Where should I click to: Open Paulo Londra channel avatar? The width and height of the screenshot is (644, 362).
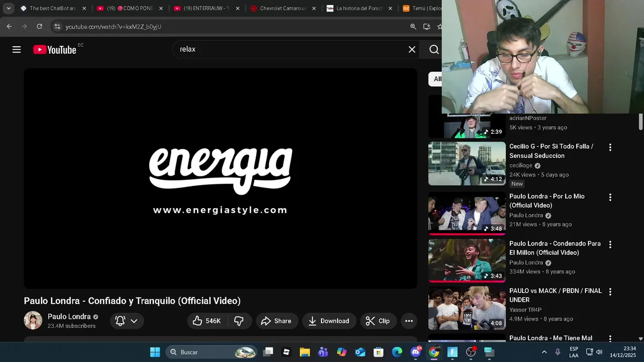pyautogui.click(x=33, y=321)
